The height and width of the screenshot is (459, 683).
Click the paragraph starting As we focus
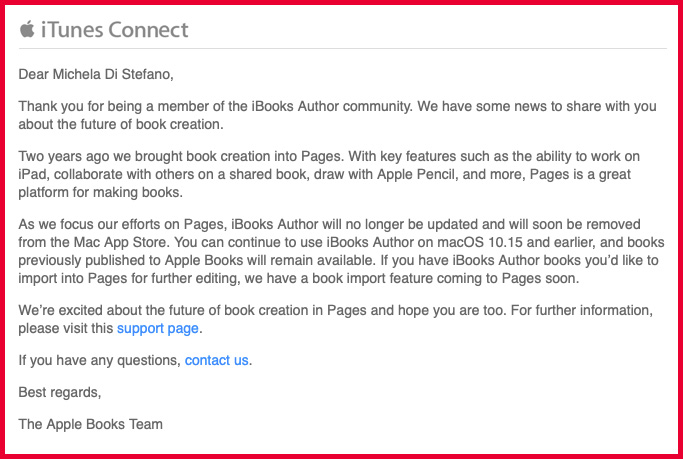(341, 251)
